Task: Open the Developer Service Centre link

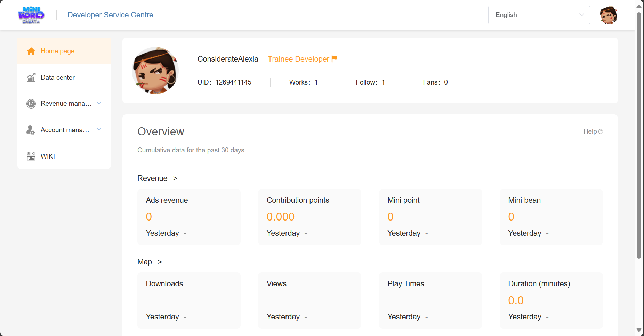Action: point(110,15)
